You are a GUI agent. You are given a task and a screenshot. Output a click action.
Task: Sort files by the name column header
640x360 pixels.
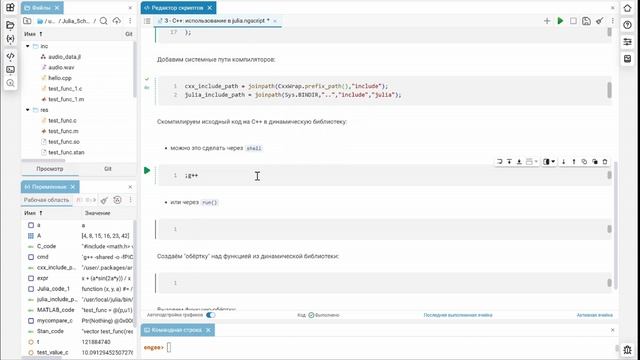click(33, 34)
